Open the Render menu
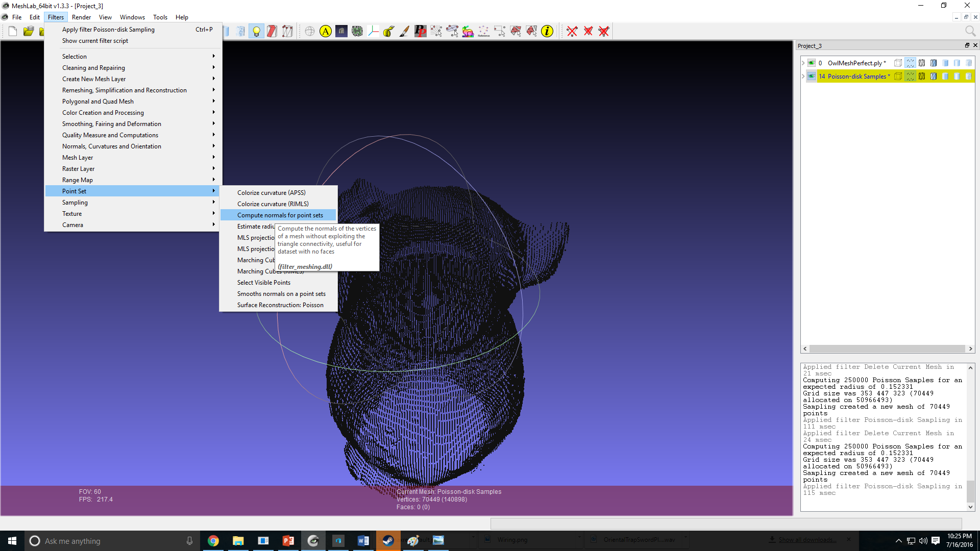 [82, 17]
